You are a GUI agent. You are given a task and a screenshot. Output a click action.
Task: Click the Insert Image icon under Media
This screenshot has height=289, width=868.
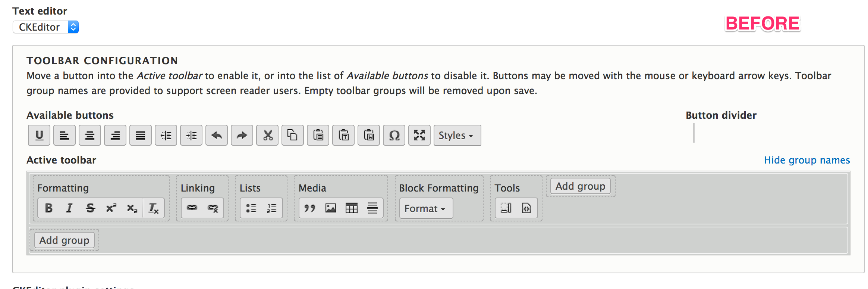[x=331, y=208]
